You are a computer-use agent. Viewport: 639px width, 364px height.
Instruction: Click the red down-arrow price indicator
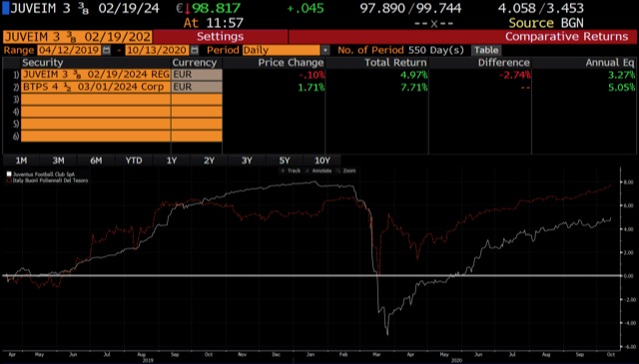(x=188, y=9)
